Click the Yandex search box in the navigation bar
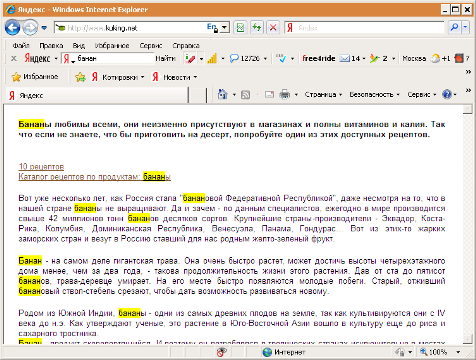Screen dimensions: 476x360 [365, 28]
